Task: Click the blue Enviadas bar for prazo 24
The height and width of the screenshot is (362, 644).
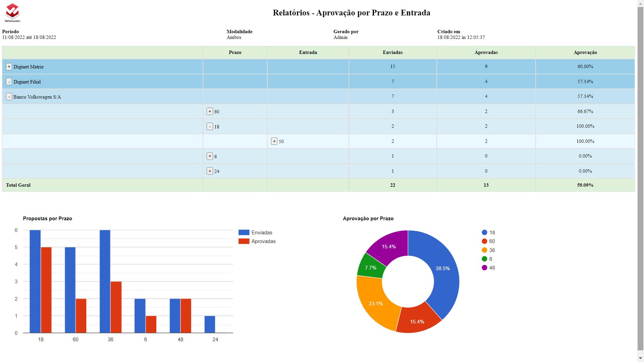Action: (x=210, y=324)
